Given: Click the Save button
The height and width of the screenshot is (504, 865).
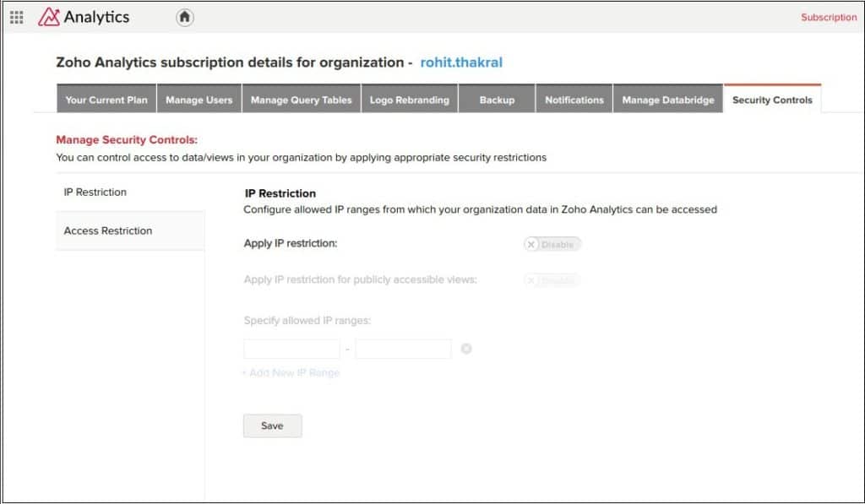Looking at the screenshot, I should point(273,425).
